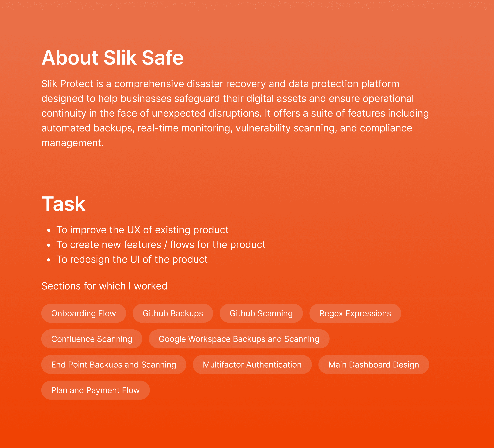Select the Slik Protect description paragraph
494x448 pixels.
coord(235,114)
